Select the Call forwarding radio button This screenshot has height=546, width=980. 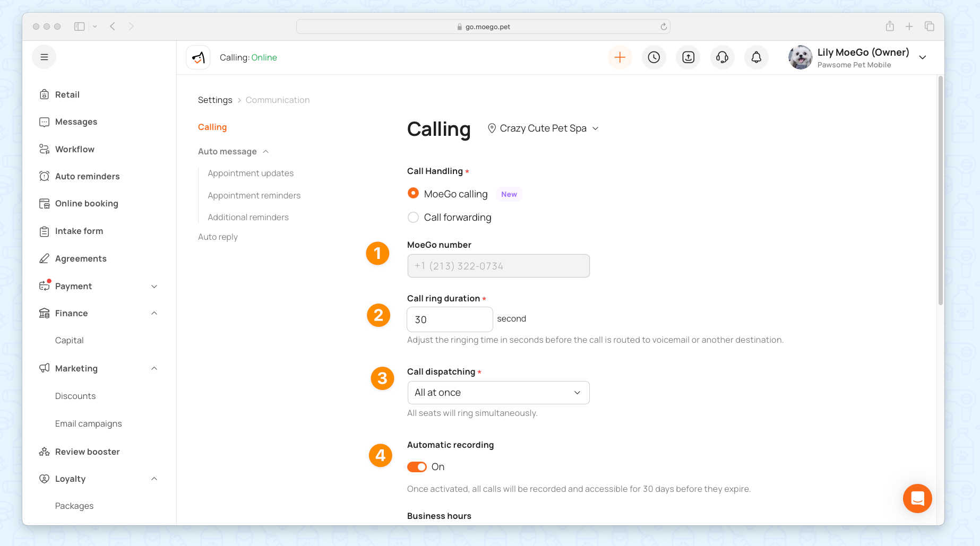pyautogui.click(x=413, y=218)
